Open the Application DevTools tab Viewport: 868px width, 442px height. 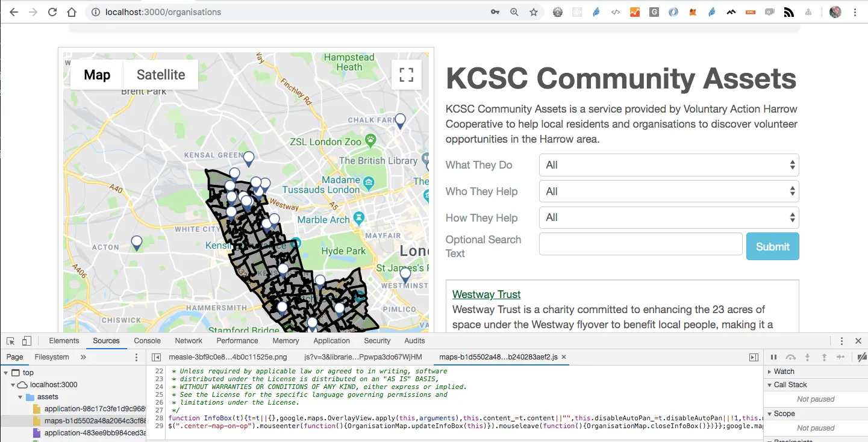click(331, 341)
